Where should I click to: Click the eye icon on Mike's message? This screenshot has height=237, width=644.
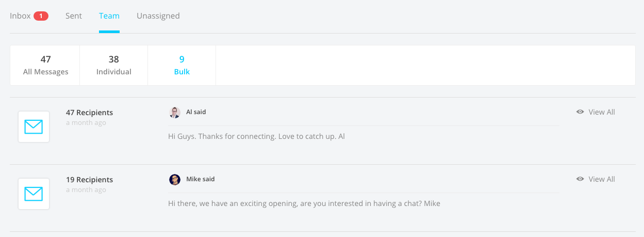580,179
